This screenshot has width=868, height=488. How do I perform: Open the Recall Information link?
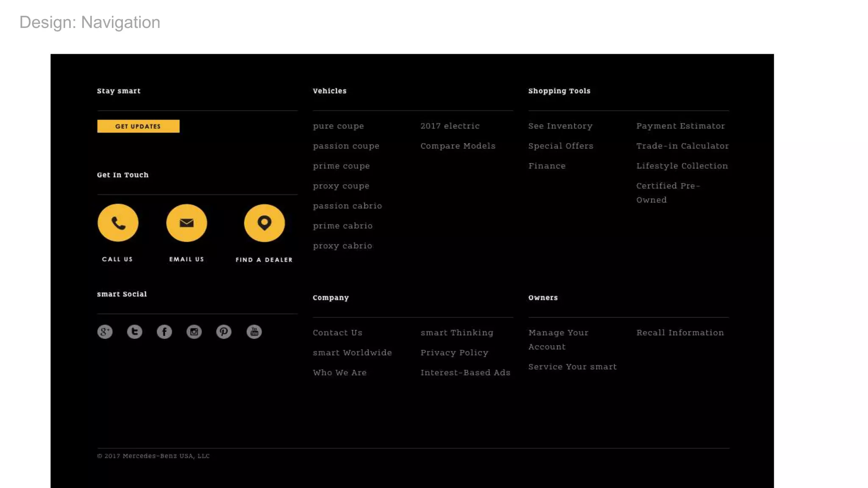(680, 333)
